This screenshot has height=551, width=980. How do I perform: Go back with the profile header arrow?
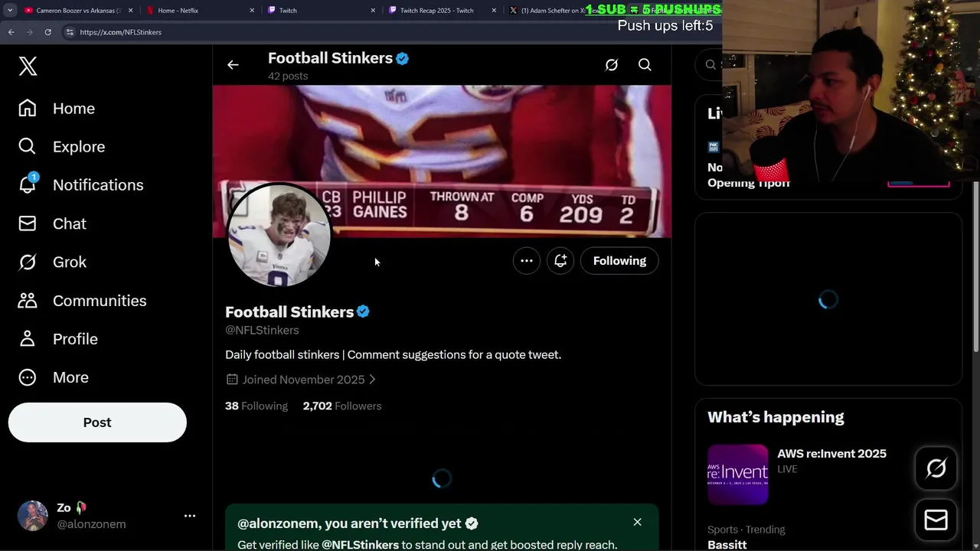pos(233,65)
